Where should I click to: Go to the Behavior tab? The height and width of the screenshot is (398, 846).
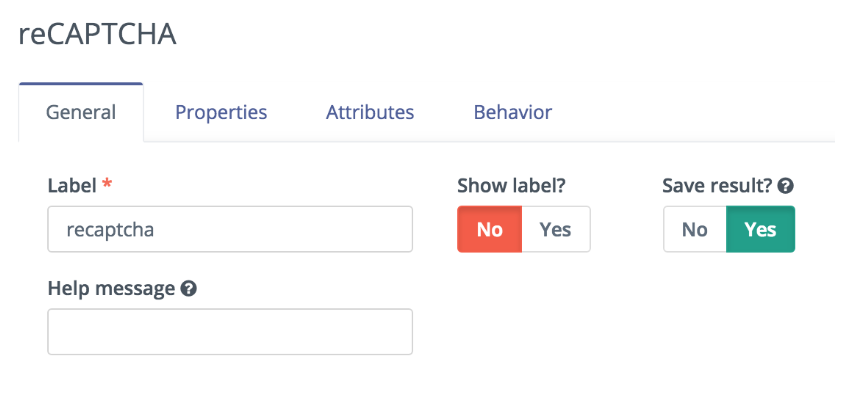(x=513, y=112)
